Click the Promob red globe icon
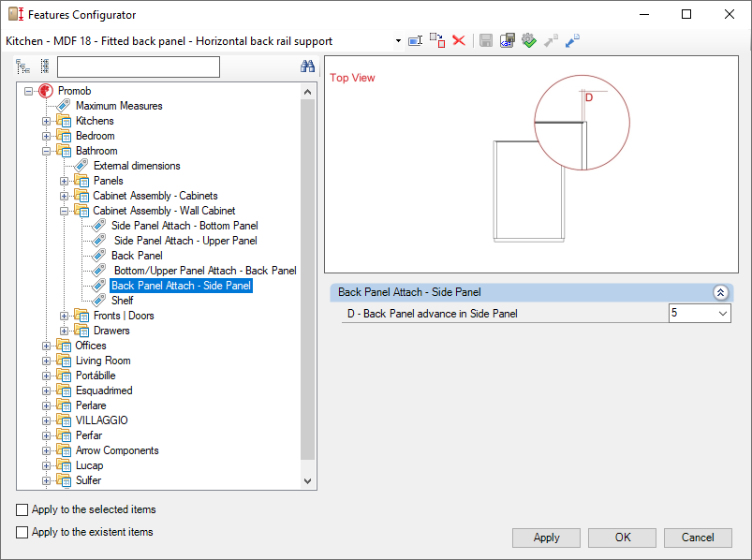The image size is (752, 560). pos(46,91)
